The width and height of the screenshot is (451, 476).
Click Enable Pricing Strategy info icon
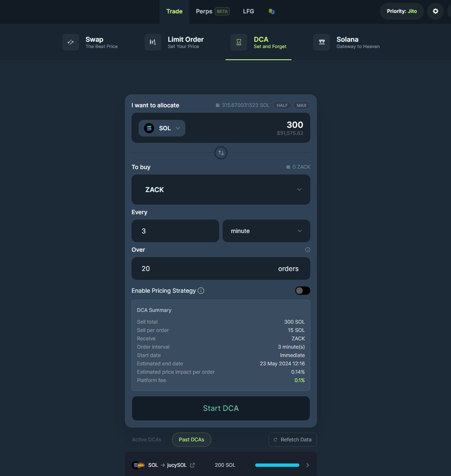tap(201, 291)
